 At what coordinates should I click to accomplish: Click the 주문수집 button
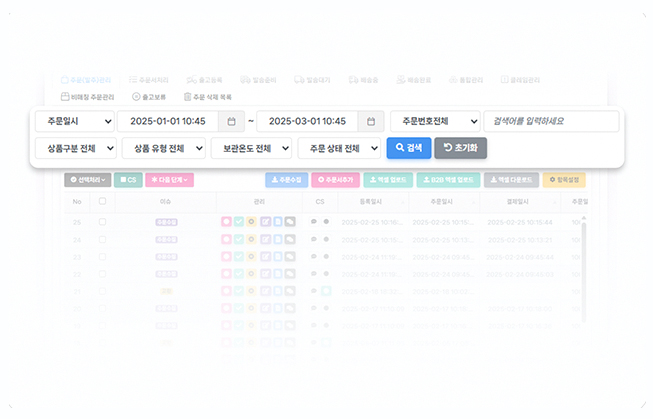[x=287, y=180]
